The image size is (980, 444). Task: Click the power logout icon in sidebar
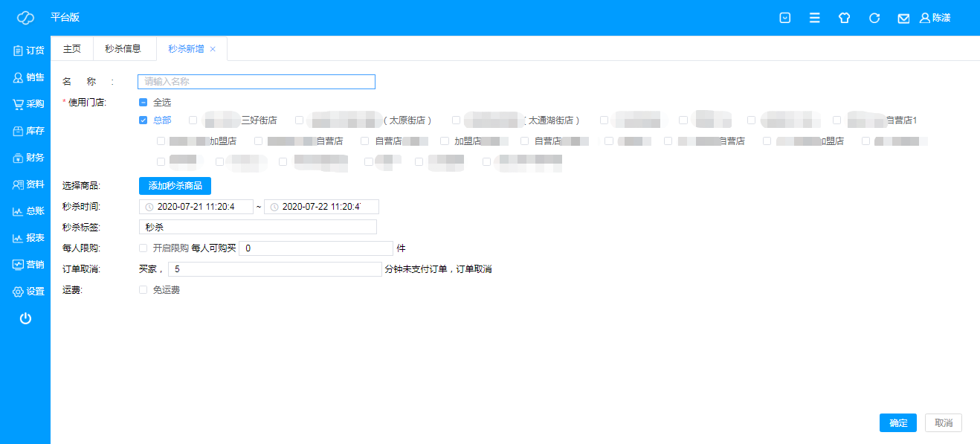25,318
